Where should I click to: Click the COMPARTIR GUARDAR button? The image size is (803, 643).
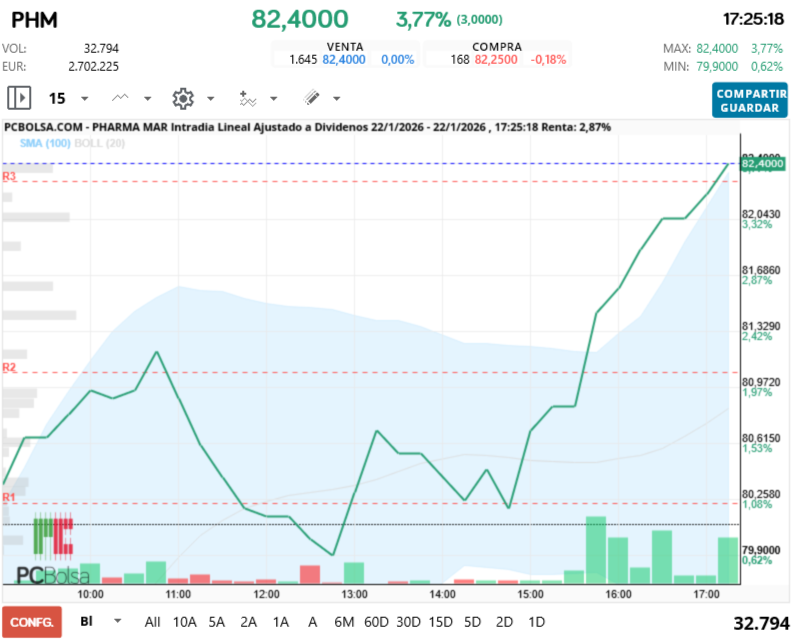(749, 100)
